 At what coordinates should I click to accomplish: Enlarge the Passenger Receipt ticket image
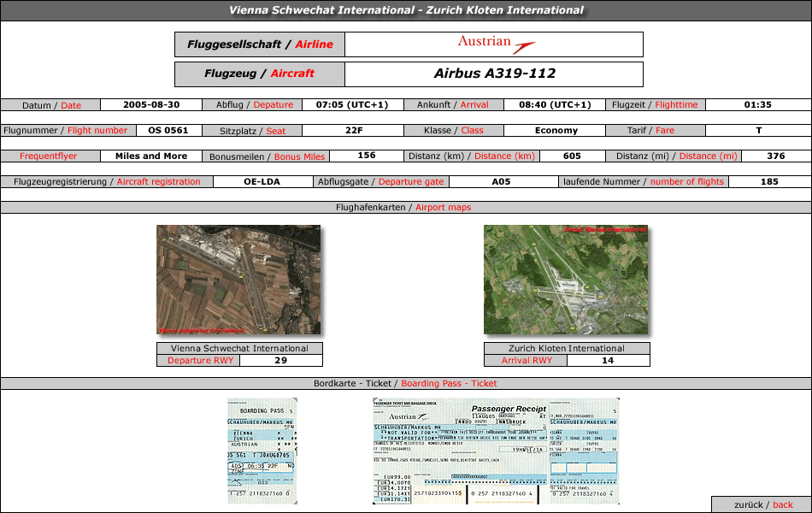click(496, 451)
